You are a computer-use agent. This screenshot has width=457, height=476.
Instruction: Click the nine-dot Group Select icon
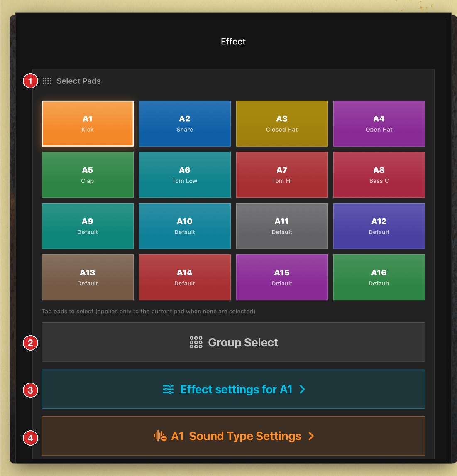click(x=196, y=342)
